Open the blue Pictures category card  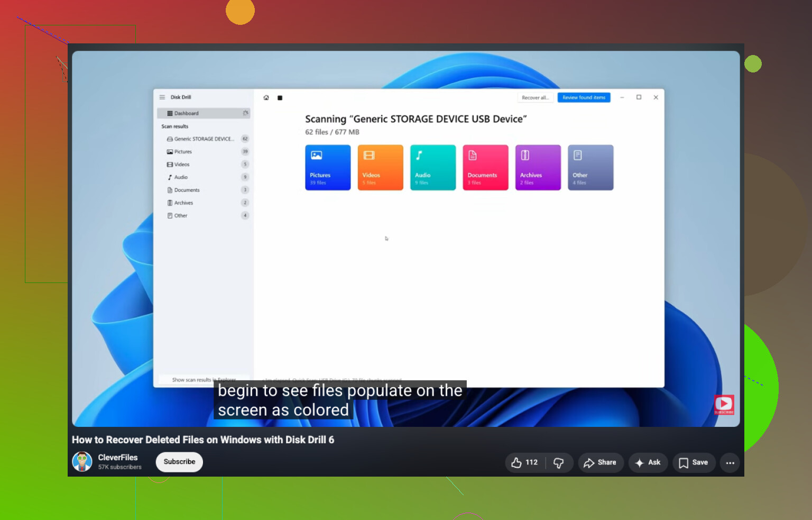[x=328, y=168]
